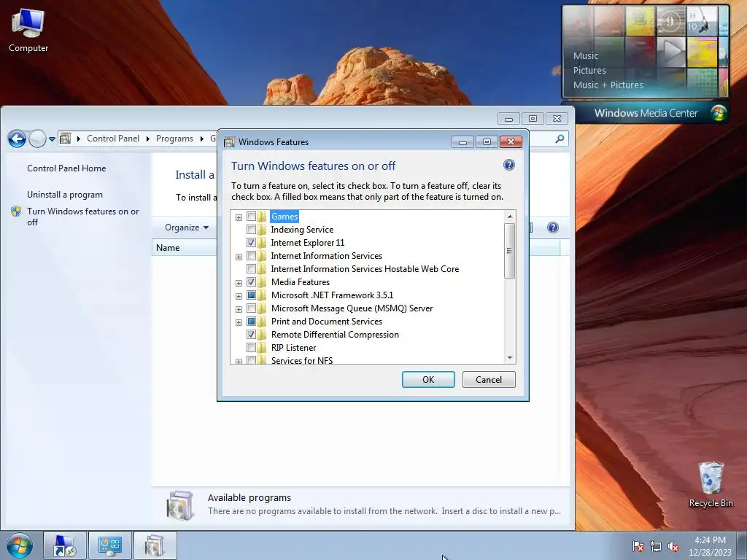Click the Available programs disc icon
Viewport: 747px width, 560px height.
point(180,505)
